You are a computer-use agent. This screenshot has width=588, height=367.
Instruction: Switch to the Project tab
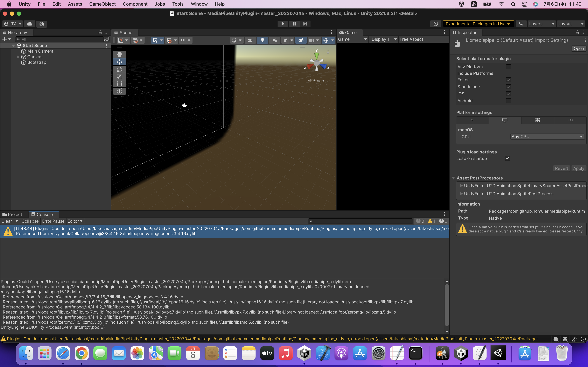(12, 214)
